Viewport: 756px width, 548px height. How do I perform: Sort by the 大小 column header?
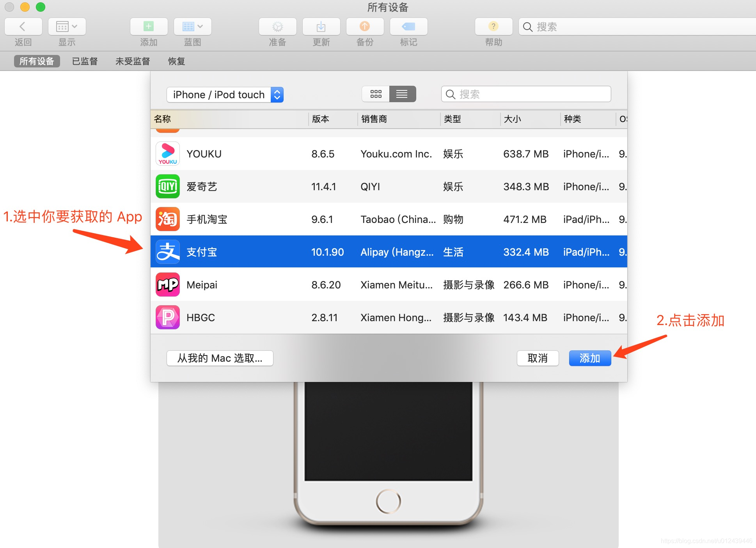click(530, 119)
